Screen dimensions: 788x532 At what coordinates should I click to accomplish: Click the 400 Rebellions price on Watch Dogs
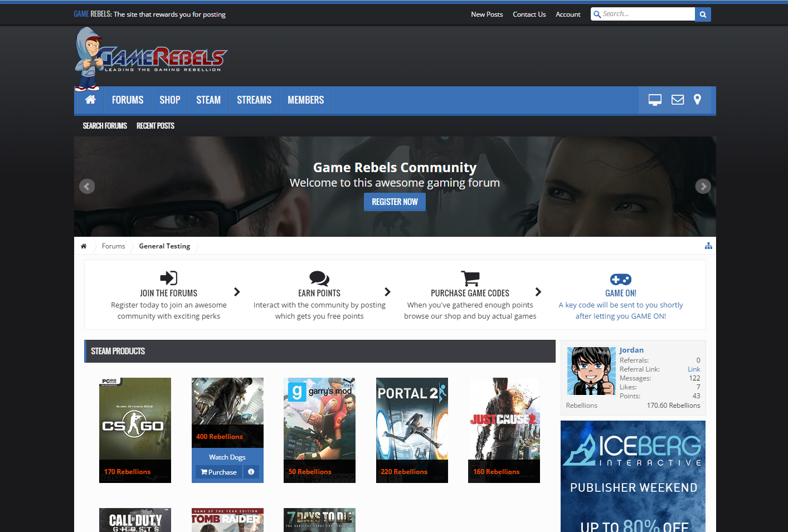(220, 437)
